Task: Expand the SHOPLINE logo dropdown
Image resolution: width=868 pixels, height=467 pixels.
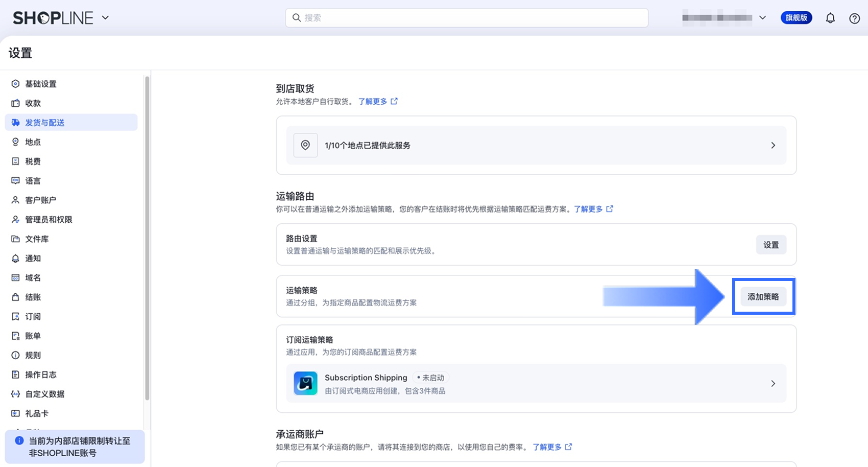Action: [x=105, y=18]
